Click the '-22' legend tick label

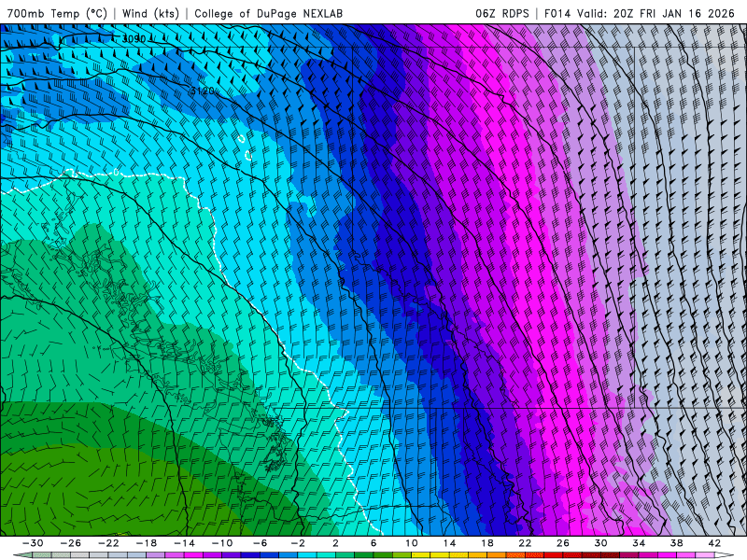point(108,543)
